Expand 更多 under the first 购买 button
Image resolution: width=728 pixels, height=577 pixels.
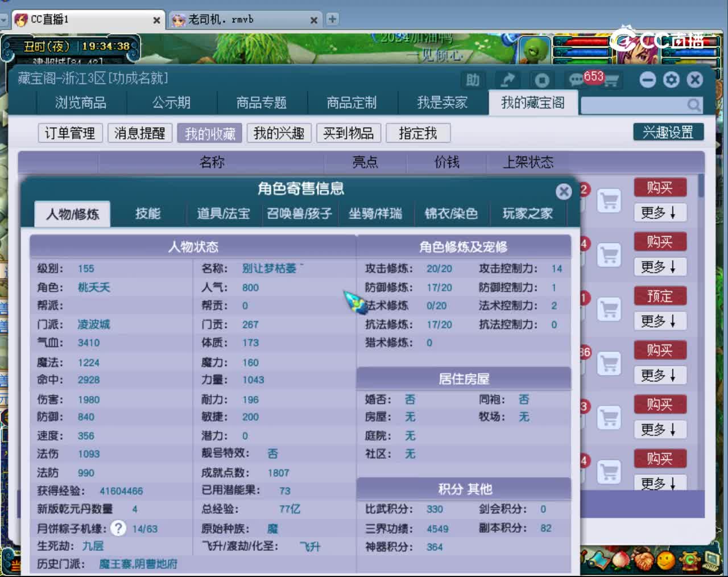point(660,213)
